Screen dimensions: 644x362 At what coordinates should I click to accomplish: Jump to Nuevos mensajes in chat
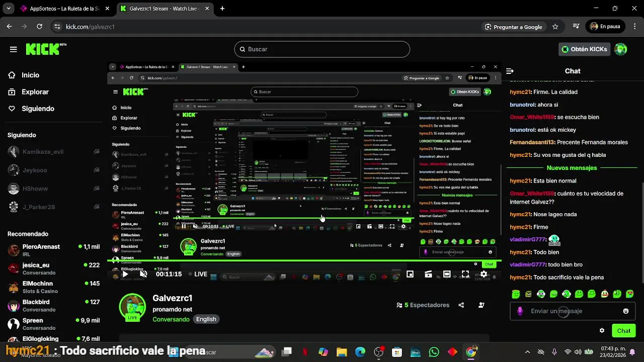[572, 168]
